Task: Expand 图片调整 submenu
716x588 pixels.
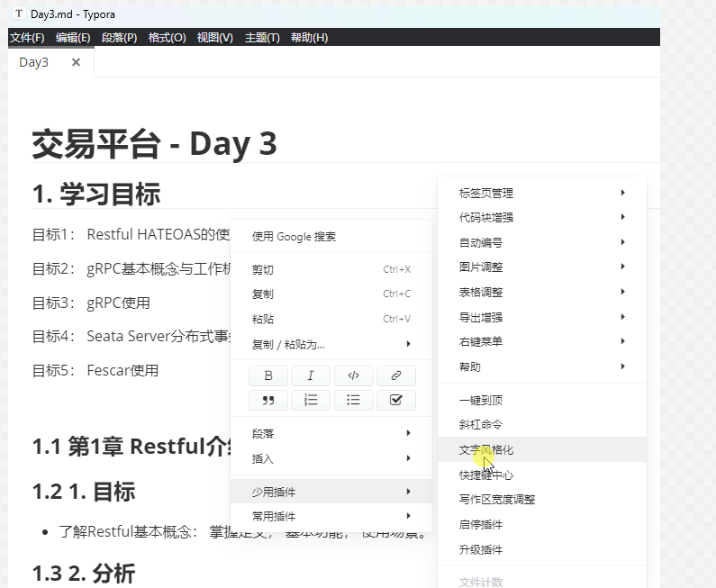Action: click(x=542, y=267)
